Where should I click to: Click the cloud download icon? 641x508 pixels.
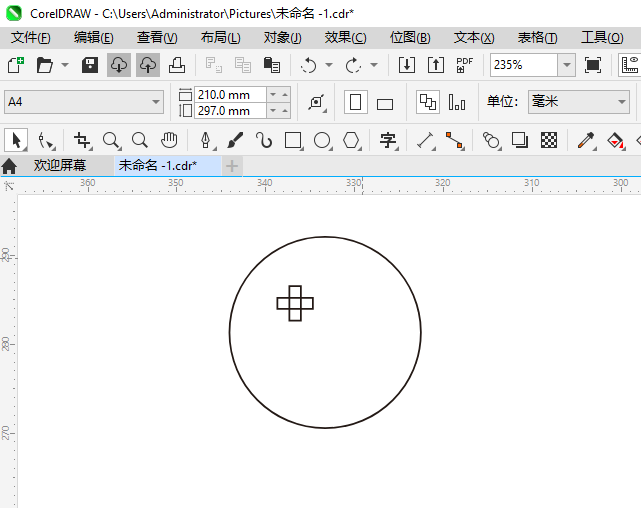119,65
